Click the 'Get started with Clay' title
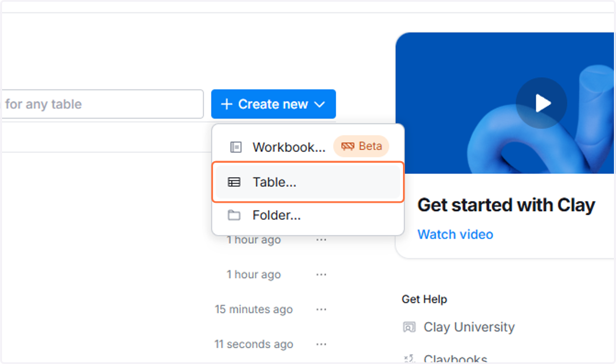This screenshot has width=616, height=364. (x=506, y=205)
